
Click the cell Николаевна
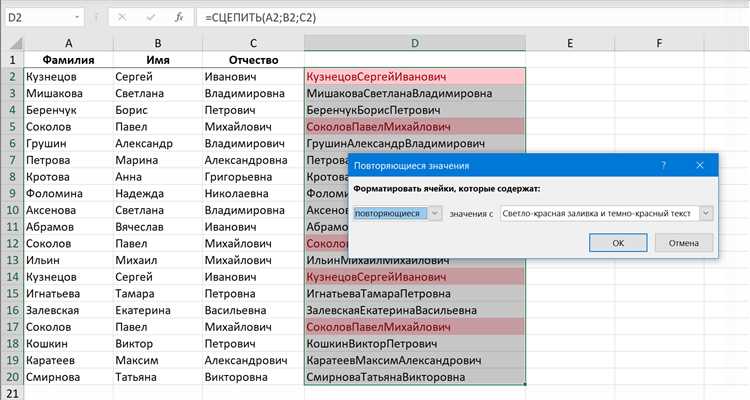tap(254, 193)
